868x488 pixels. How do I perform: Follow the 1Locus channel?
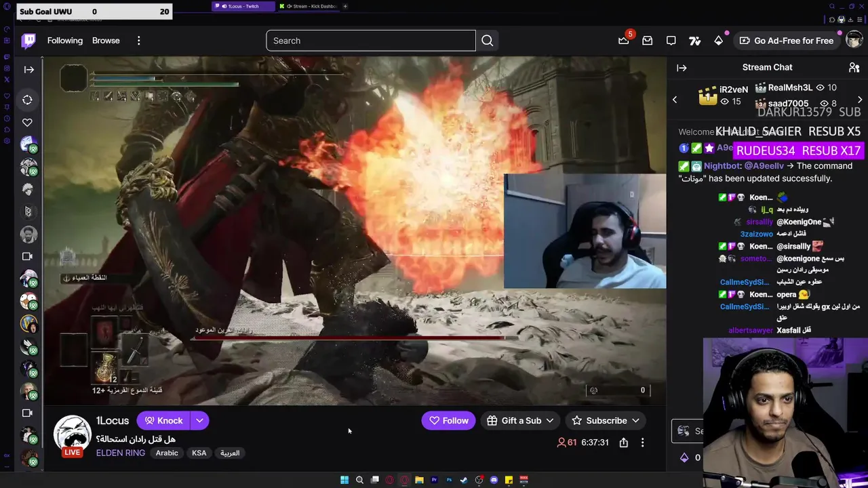pyautogui.click(x=448, y=421)
